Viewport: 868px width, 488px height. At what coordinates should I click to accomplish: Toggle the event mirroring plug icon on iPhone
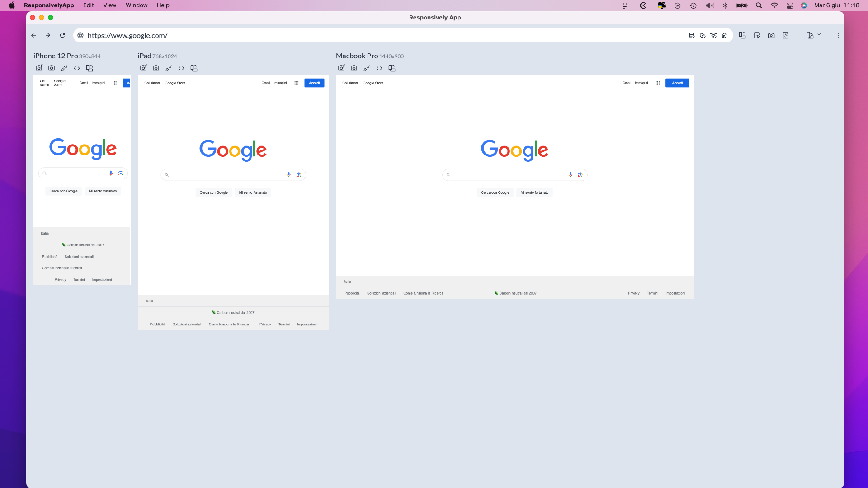point(64,68)
